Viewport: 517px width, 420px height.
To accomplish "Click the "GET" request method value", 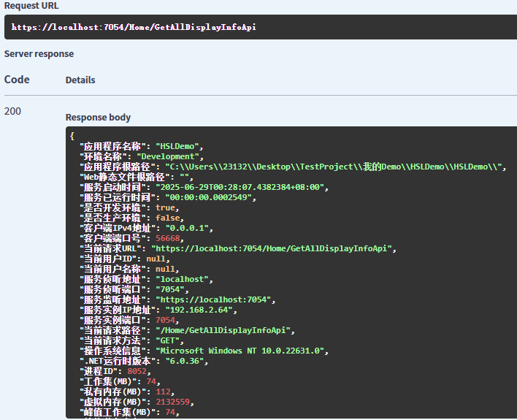I will [167, 340].
